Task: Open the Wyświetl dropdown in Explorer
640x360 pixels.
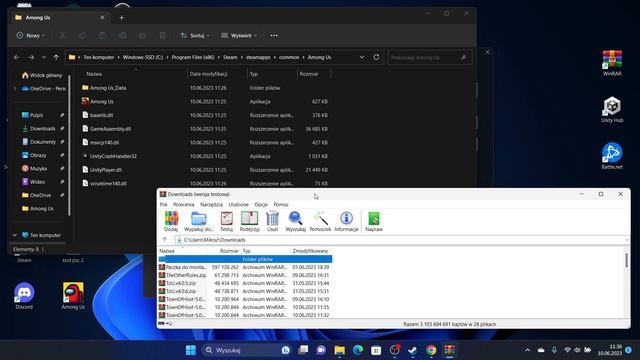Action: coord(239,36)
